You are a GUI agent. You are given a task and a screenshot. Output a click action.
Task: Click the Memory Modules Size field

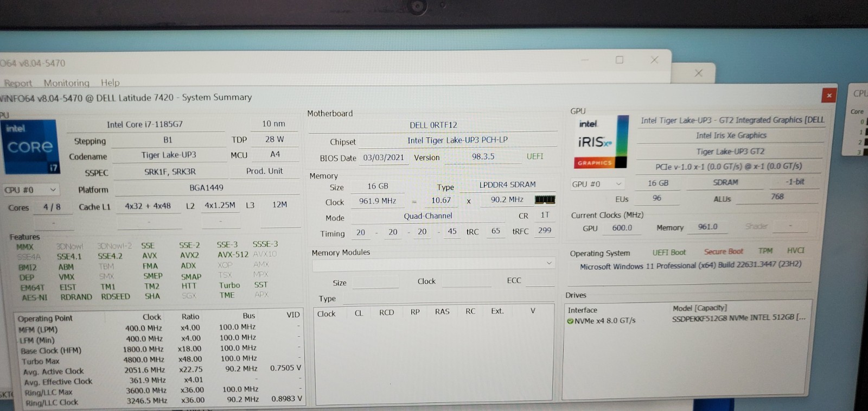tap(374, 282)
